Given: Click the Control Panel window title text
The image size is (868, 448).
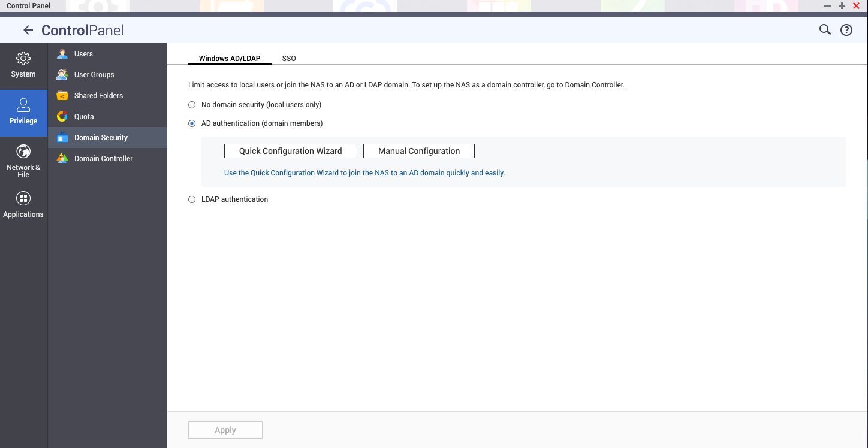Looking at the screenshot, I should point(28,6).
